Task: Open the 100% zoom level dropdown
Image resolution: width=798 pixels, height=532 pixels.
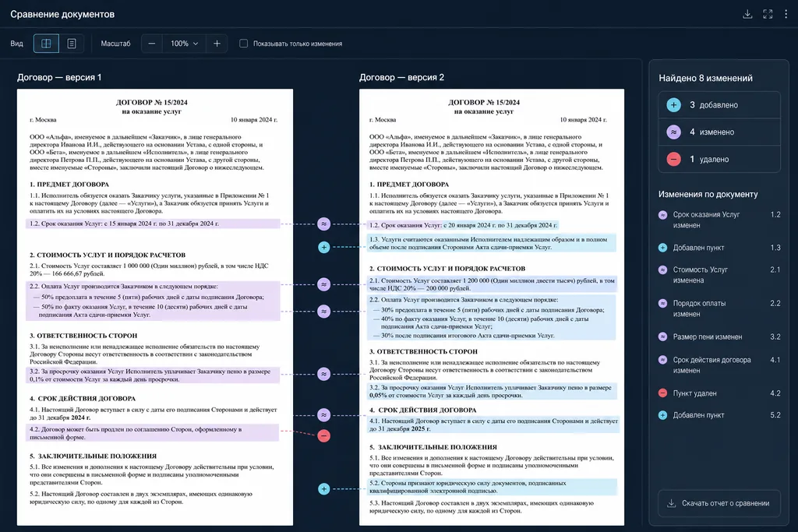Action: point(184,44)
